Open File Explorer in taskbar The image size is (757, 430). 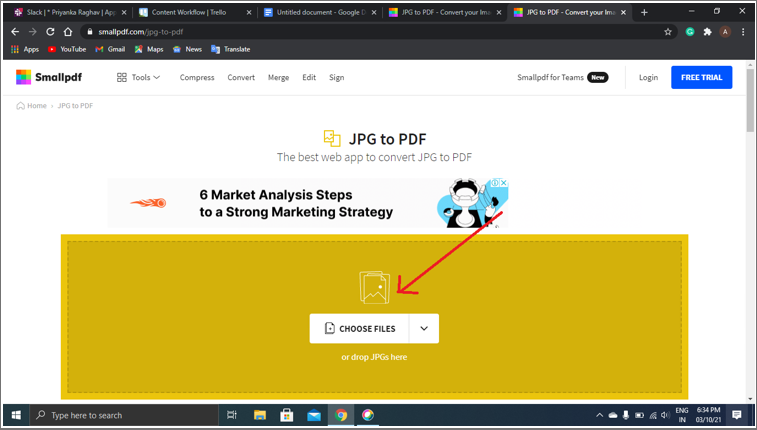point(260,415)
